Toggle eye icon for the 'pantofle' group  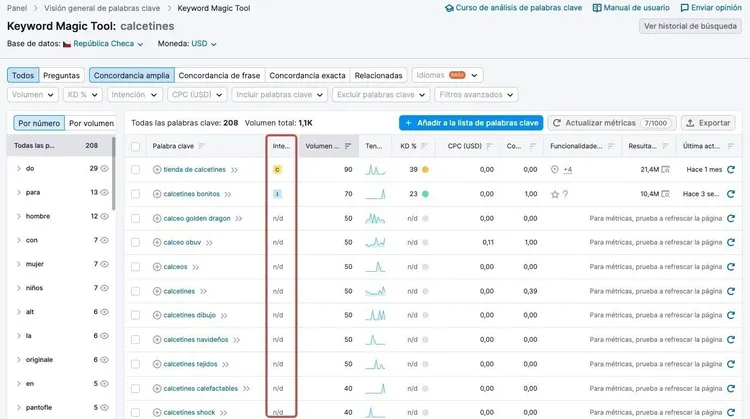click(x=104, y=408)
